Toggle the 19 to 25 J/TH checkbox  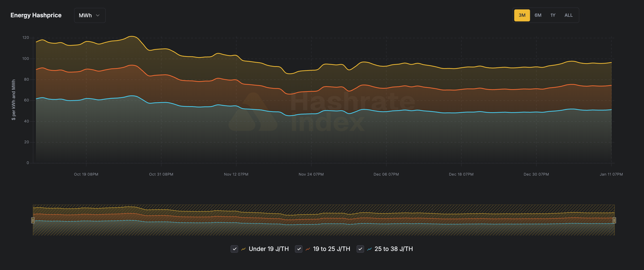coord(298,249)
